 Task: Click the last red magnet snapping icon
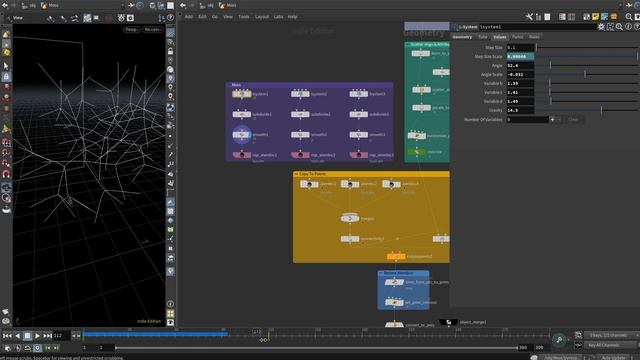point(6,174)
